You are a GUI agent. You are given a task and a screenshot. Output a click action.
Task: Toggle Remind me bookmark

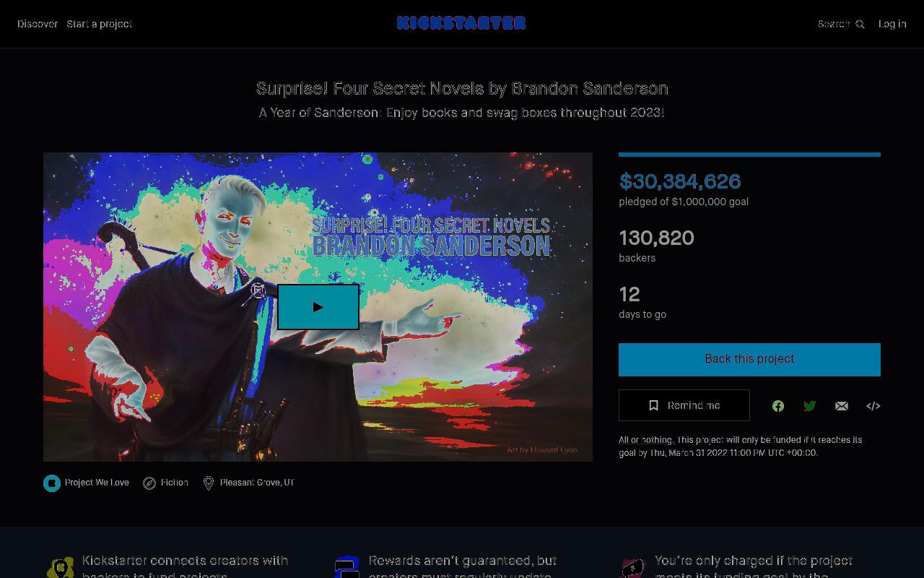point(684,405)
